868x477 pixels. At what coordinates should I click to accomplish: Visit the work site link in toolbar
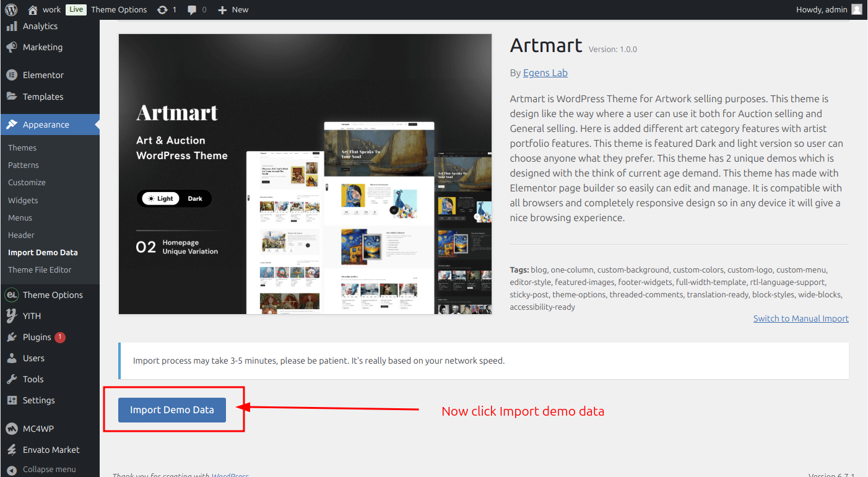point(51,9)
